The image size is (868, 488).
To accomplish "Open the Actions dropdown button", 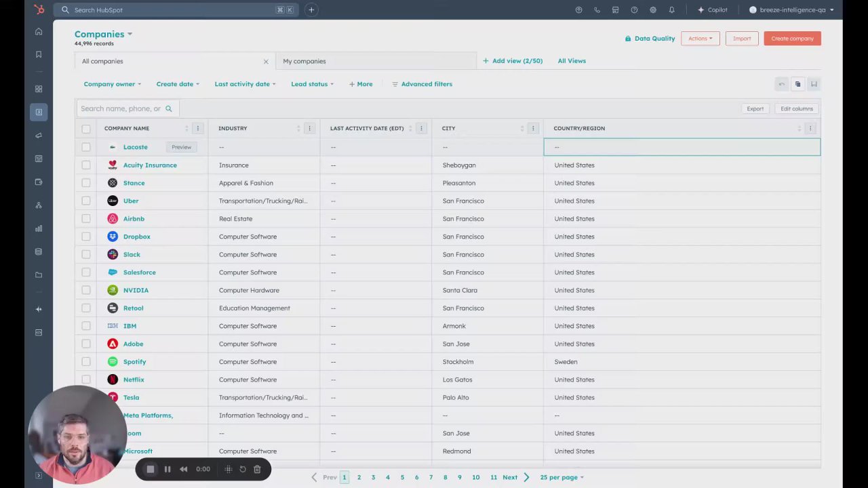I will pos(700,39).
